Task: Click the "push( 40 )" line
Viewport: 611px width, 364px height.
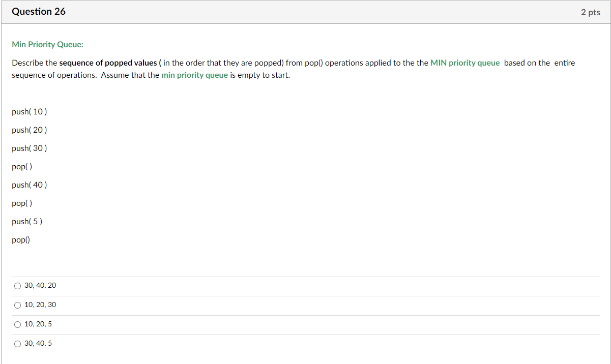Action: coord(29,185)
